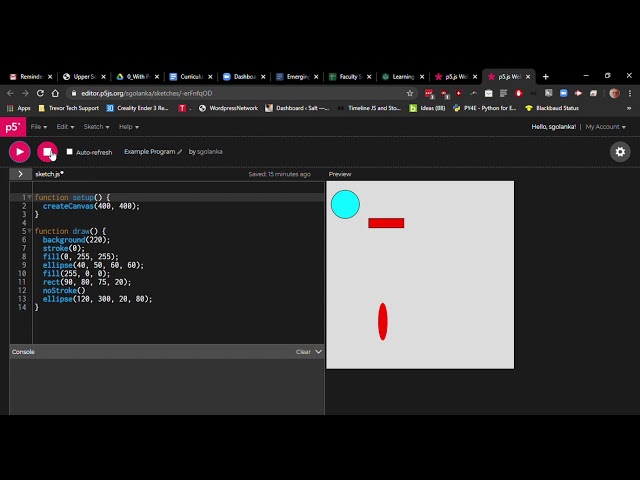Click the Saved 15 minutes ago status
Viewport: 640px width, 480px height.
coord(280,174)
